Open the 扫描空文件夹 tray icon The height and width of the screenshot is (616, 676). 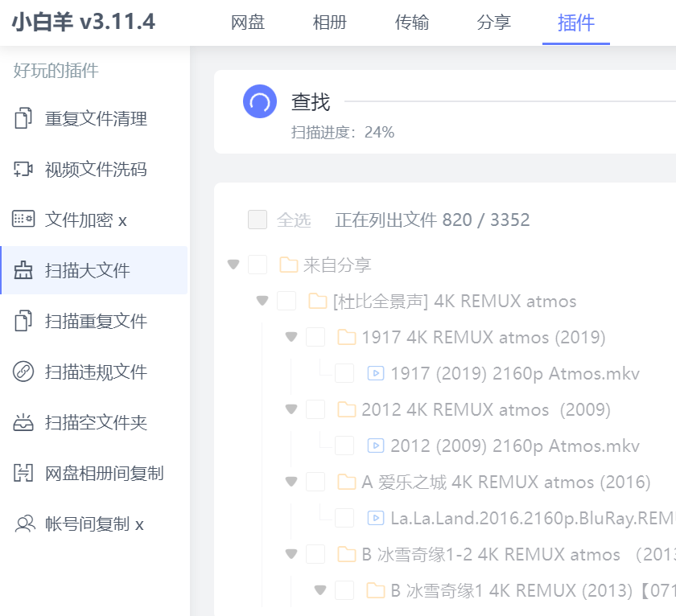[x=23, y=422]
